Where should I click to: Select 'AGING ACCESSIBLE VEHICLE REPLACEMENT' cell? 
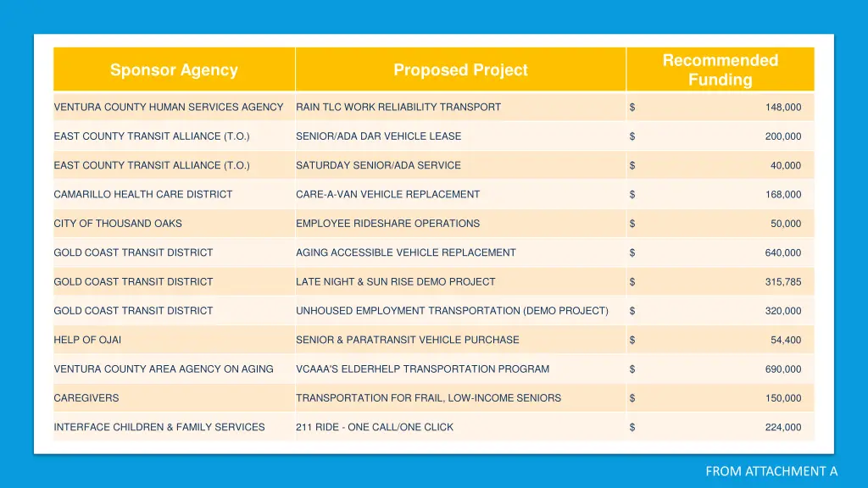460,252
